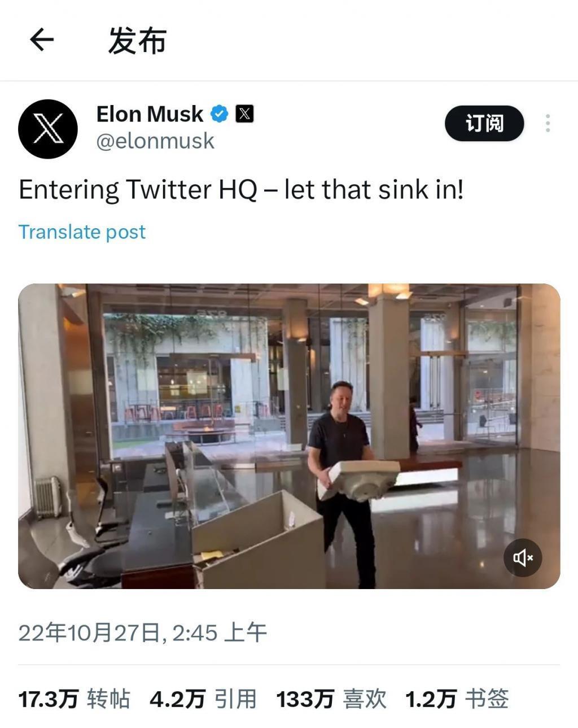The height and width of the screenshot is (728, 578).
Task: Click the white sink in the video
Action: pos(360,480)
